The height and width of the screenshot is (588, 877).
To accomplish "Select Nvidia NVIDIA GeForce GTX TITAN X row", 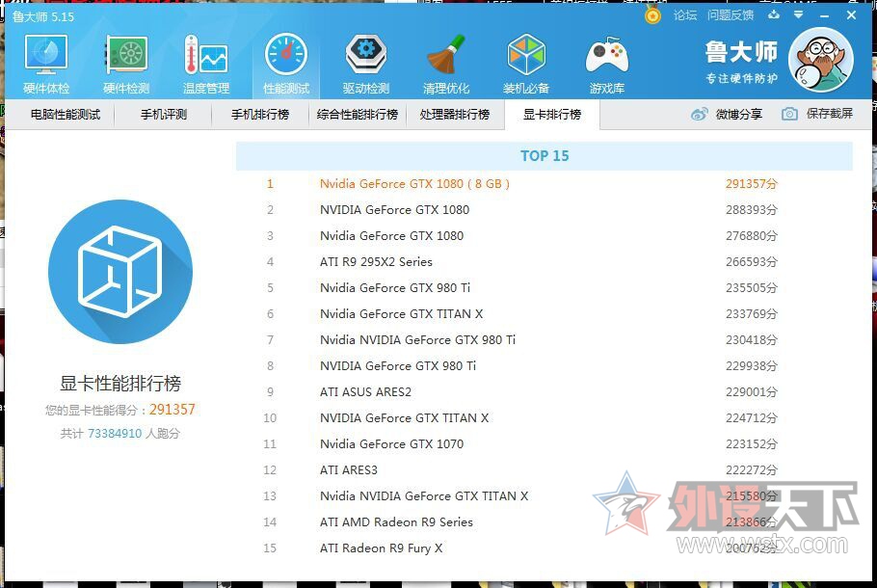I will 545,495.
